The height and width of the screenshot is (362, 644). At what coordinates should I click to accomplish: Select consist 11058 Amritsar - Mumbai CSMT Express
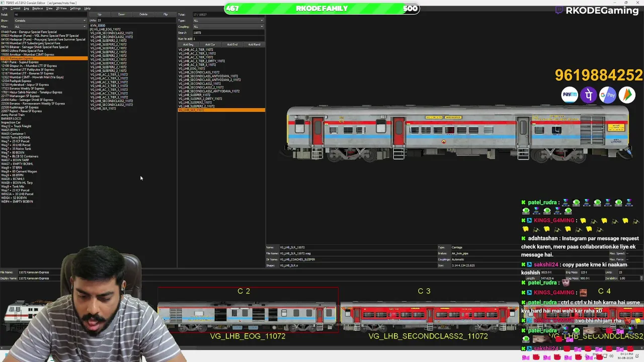coord(28,55)
